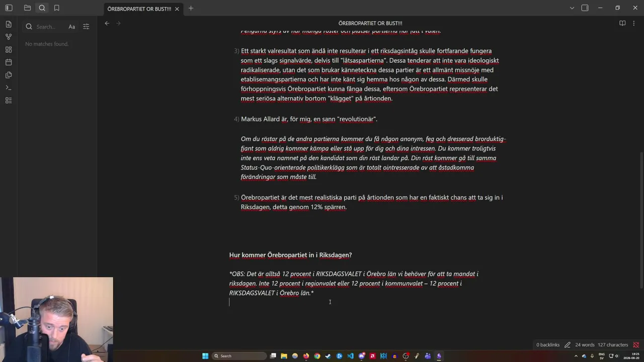The width and height of the screenshot is (644, 362).
Task: Navigate back with the left arrow
Action: pos(107,23)
